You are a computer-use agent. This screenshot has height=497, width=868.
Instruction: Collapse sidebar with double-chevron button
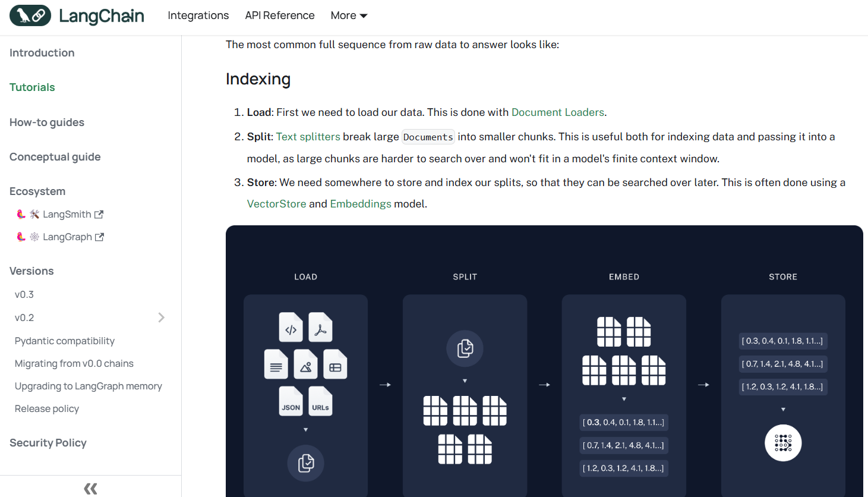click(91, 489)
